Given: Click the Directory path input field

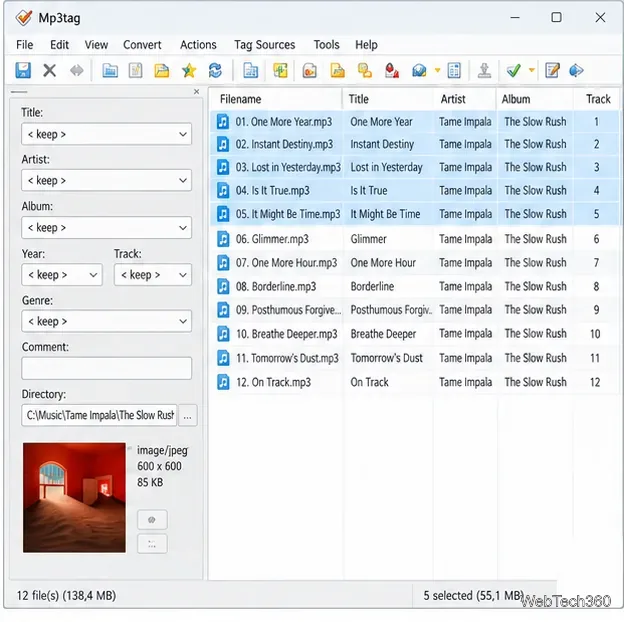Looking at the screenshot, I should (99, 415).
